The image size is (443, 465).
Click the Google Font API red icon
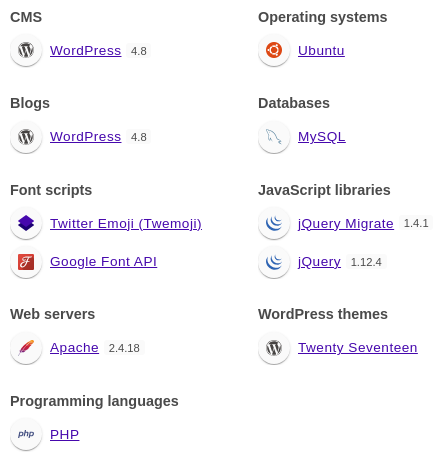(26, 262)
